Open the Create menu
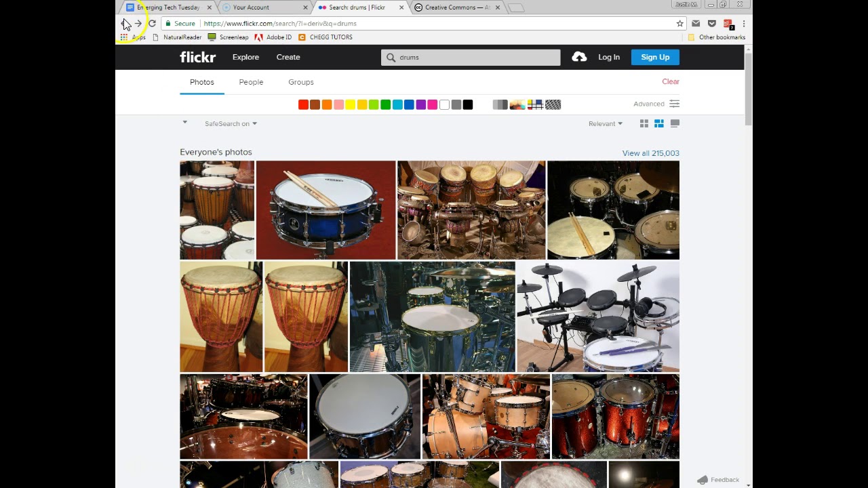Viewport: 868px width, 488px height. click(x=288, y=57)
